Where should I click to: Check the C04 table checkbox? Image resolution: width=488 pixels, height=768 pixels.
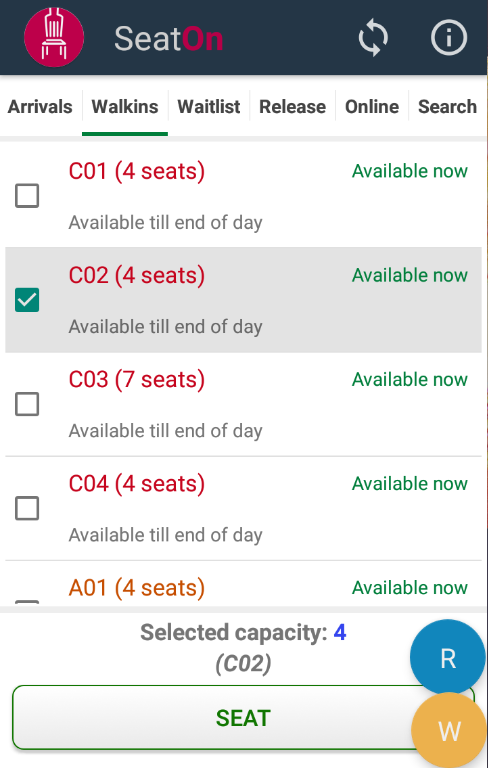pos(27,508)
